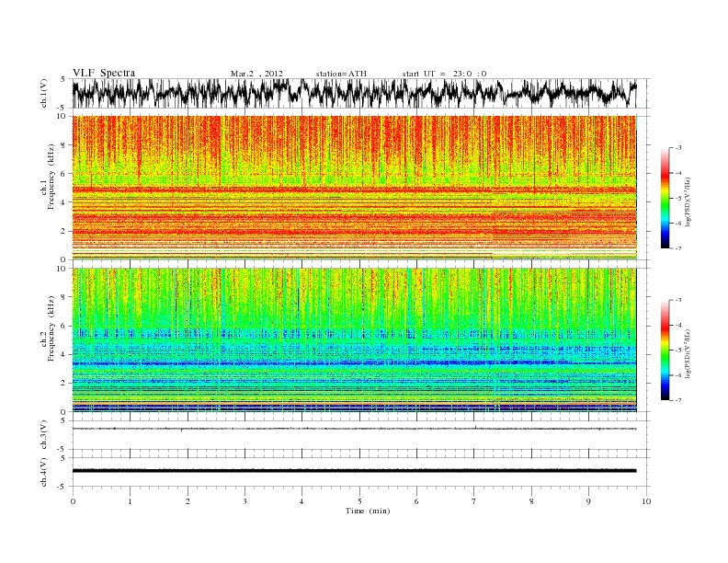Click the "5" minute tick label
This screenshot has height=563, width=728.
(359, 501)
